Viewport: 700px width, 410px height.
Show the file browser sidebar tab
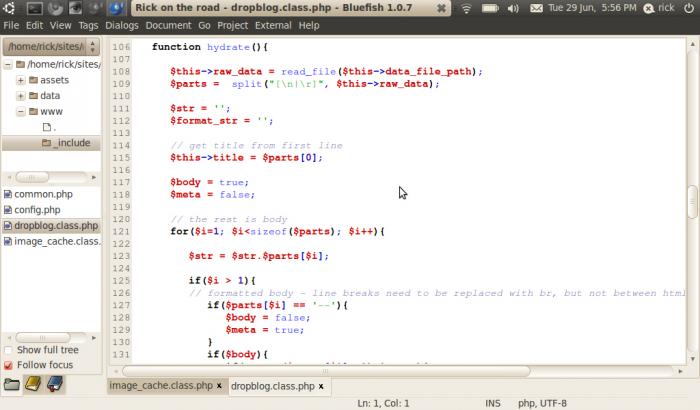click(12, 384)
